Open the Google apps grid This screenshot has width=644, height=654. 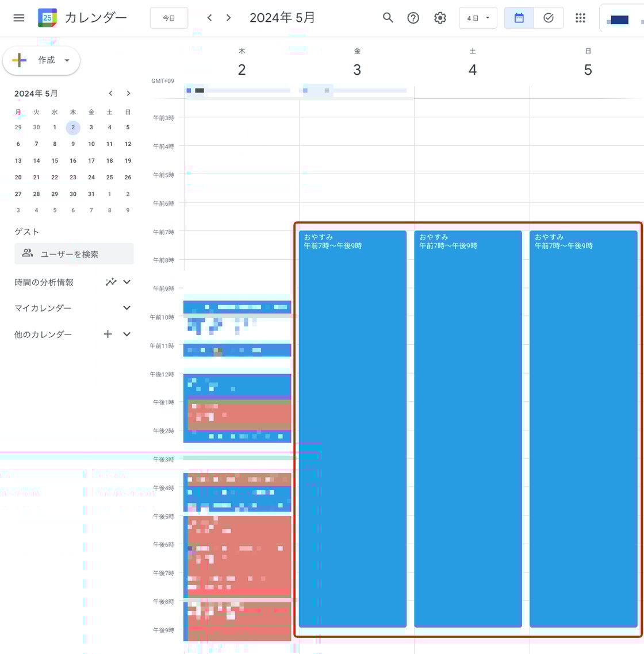[580, 18]
